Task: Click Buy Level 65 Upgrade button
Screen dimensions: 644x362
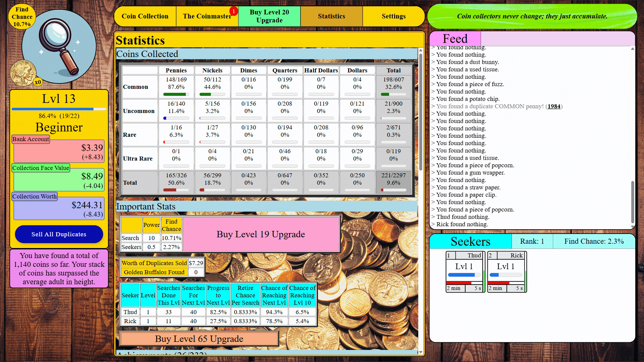Action: pyautogui.click(x=199, y=339)
